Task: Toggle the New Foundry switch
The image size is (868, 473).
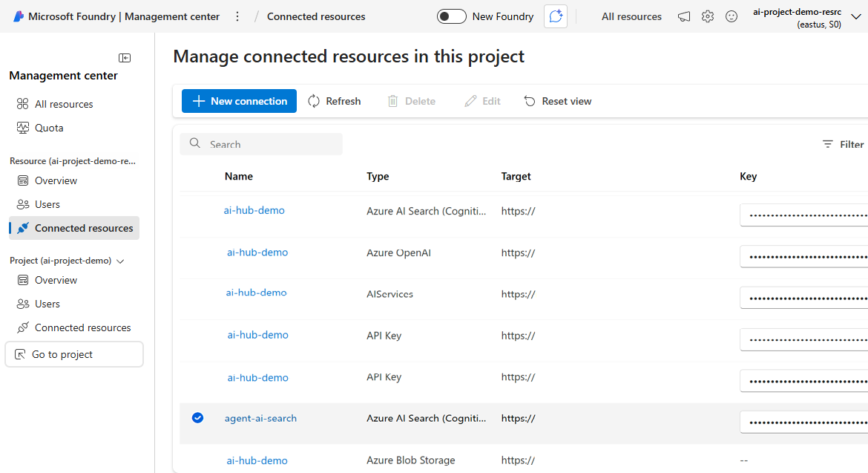Action: [x=451, y=16]
